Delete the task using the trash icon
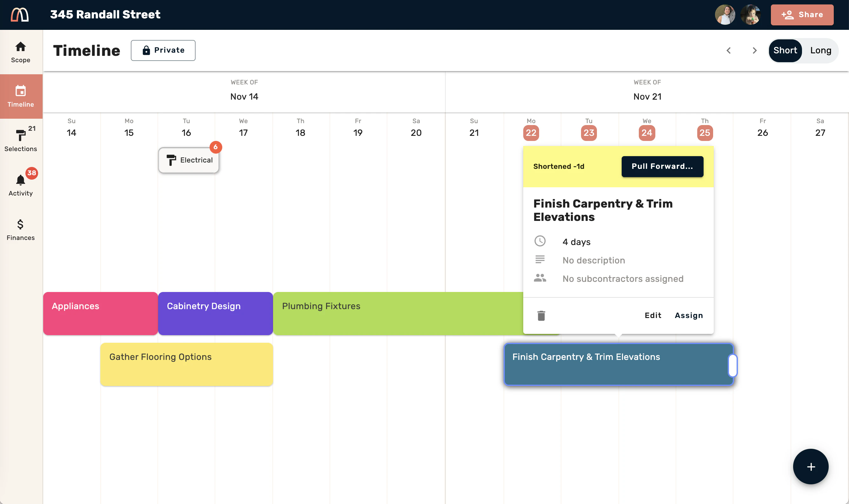Viewport: 849px width, 504px height. [541, 315]
